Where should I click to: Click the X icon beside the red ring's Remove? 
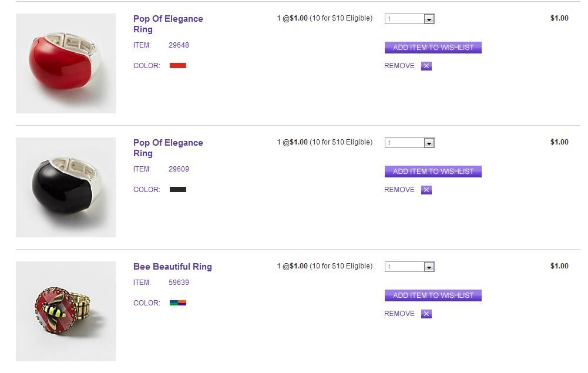426,66
